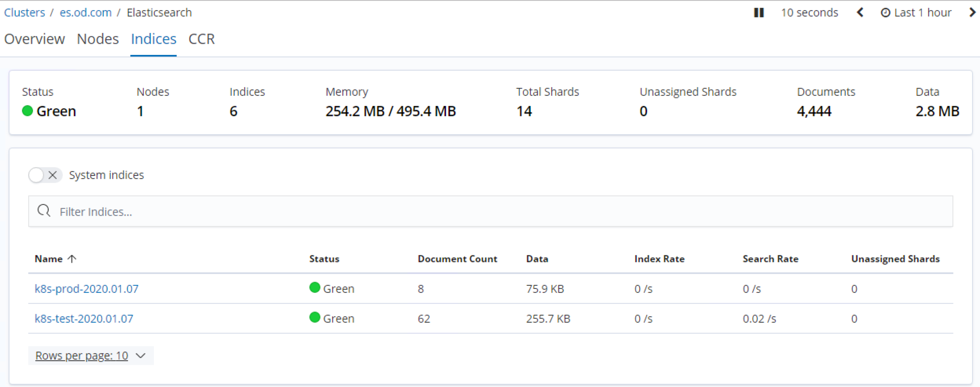Navigate to Clusters breadcrumb
980x387 pixels.
point(24,13)
